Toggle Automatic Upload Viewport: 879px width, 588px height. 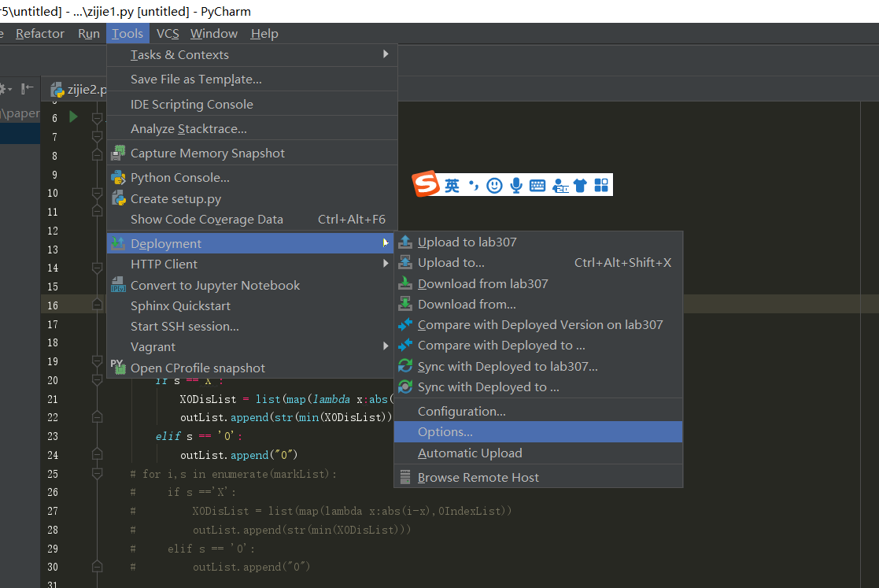(538, 453)
